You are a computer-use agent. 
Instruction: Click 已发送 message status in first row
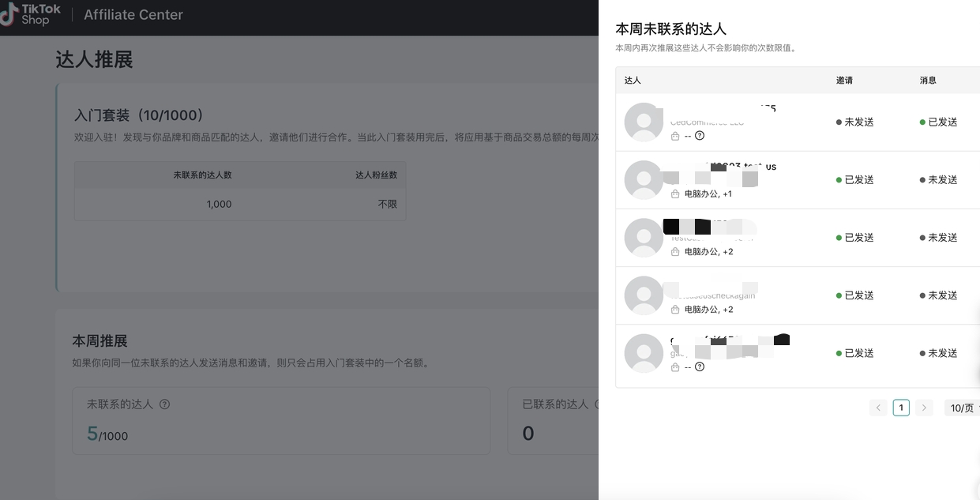(x=939, y=122)
